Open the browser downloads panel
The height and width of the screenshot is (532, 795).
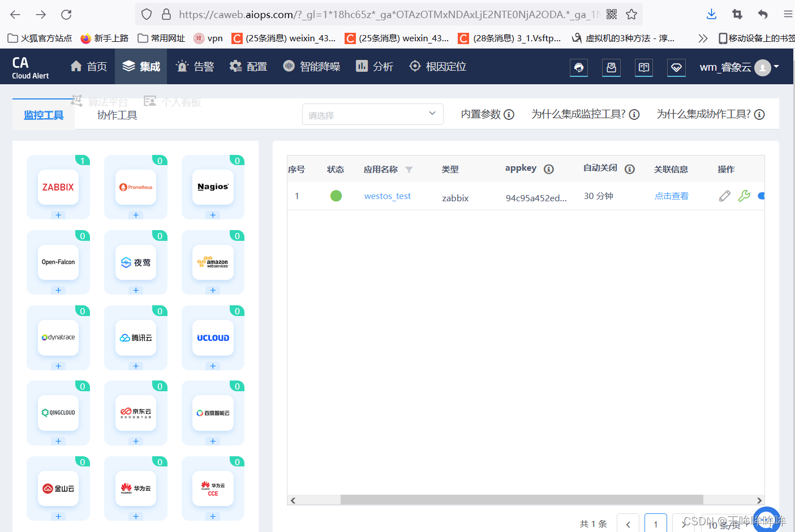click(712, 14)
